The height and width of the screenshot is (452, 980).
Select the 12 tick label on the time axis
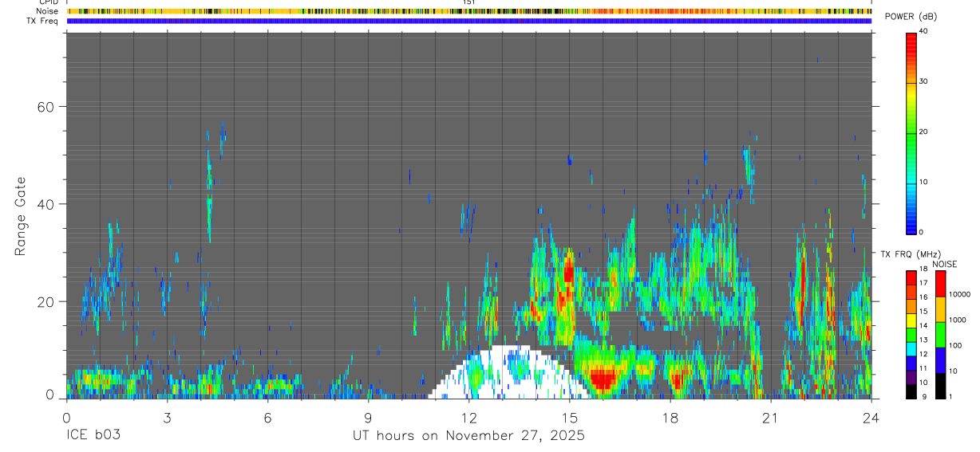468,418
